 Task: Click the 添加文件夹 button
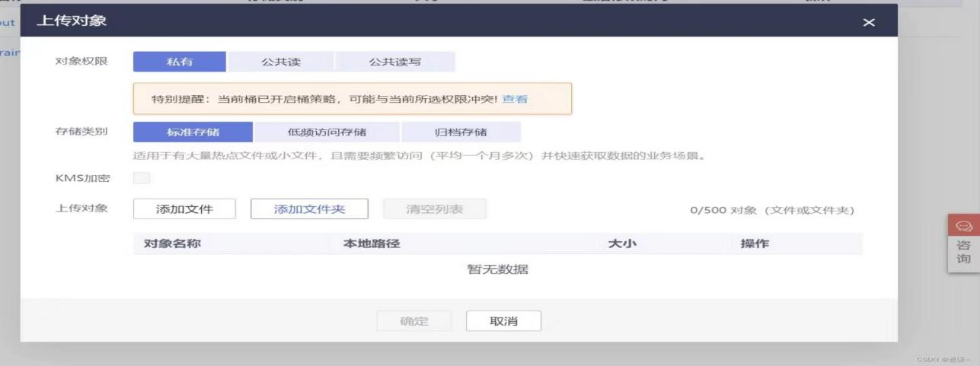(x=309, y=209)
